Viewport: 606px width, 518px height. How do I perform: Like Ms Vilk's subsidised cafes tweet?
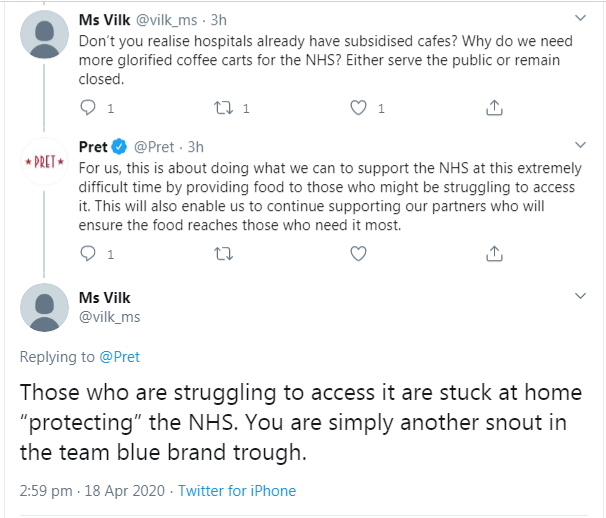point(359,108)
